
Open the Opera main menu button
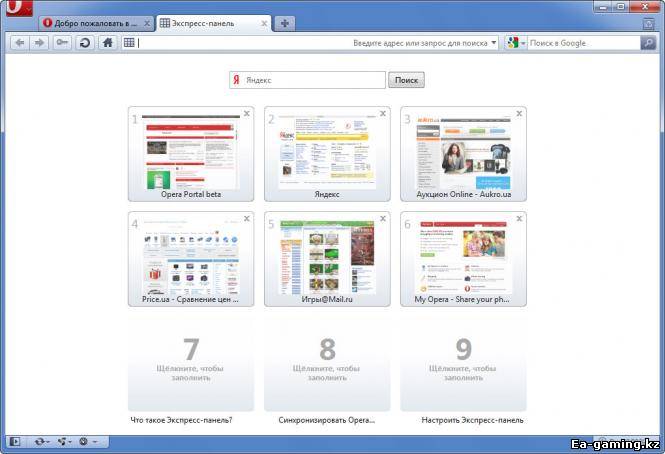[19, 8]
